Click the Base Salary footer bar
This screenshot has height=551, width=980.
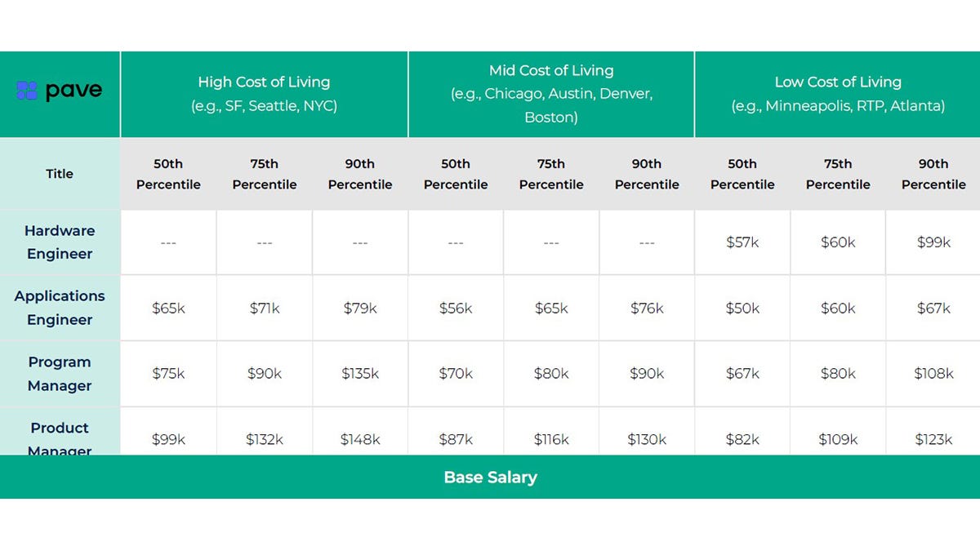pyautogui.click(x=490, y=478)
